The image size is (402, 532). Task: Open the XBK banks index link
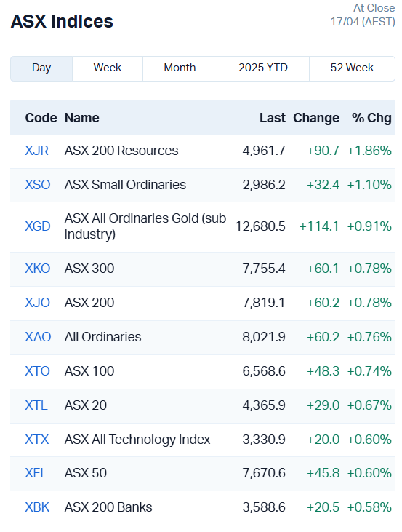pyautogui.click(x=37, y=507)
